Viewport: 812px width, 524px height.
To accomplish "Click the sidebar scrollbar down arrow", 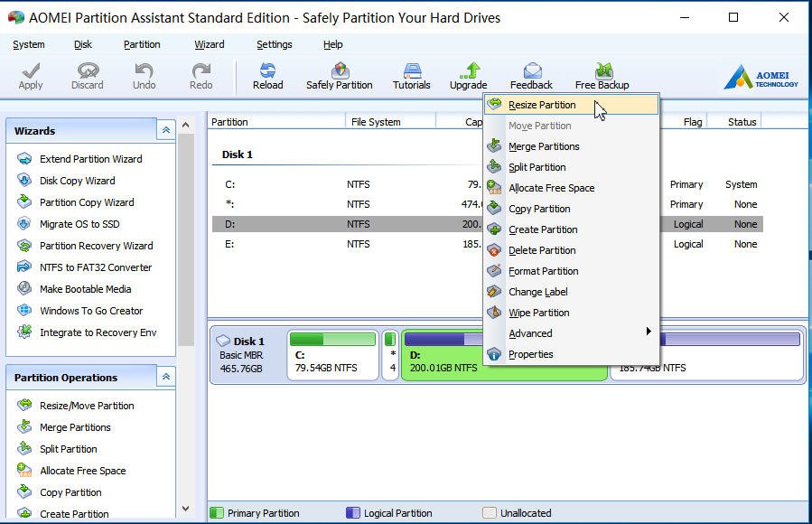I will click(186, 509).
